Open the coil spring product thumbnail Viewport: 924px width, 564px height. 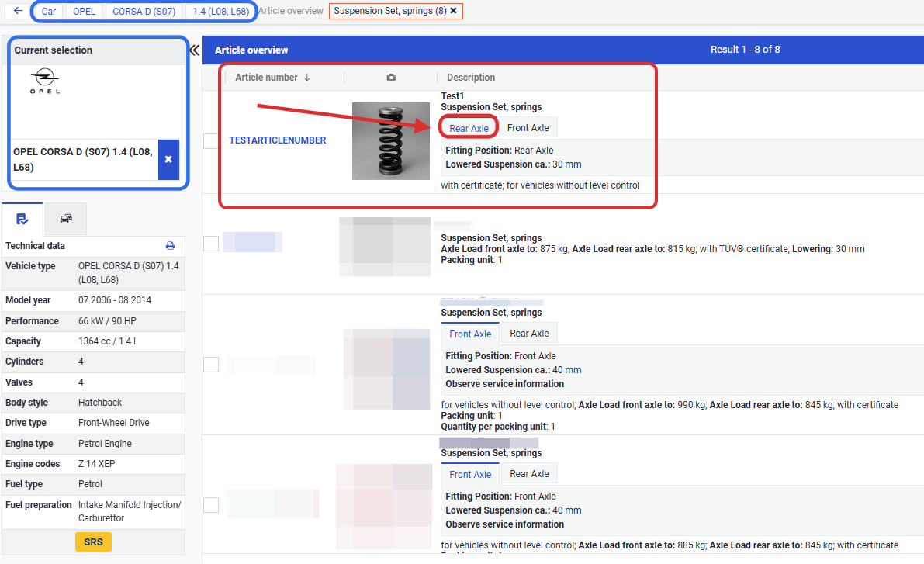tap(390, 141)
